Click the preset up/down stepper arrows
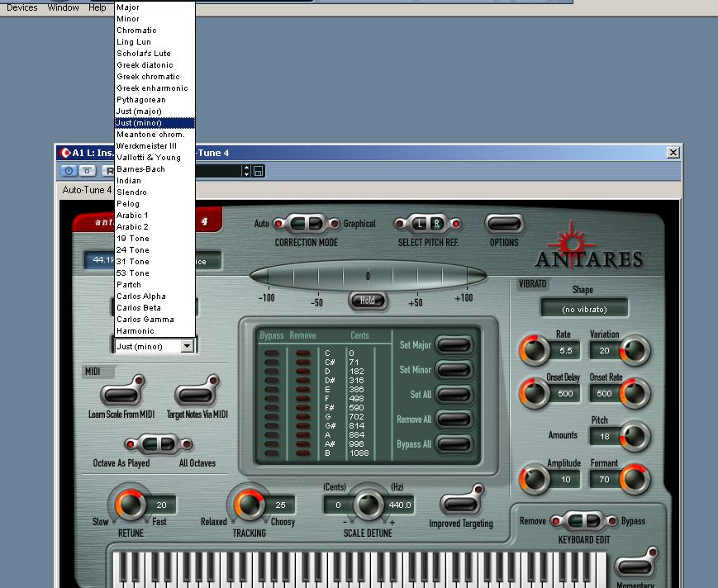Image resolution: width=718 pixels, height=588 pixels. pyautogui.click(x=247, y=171)
